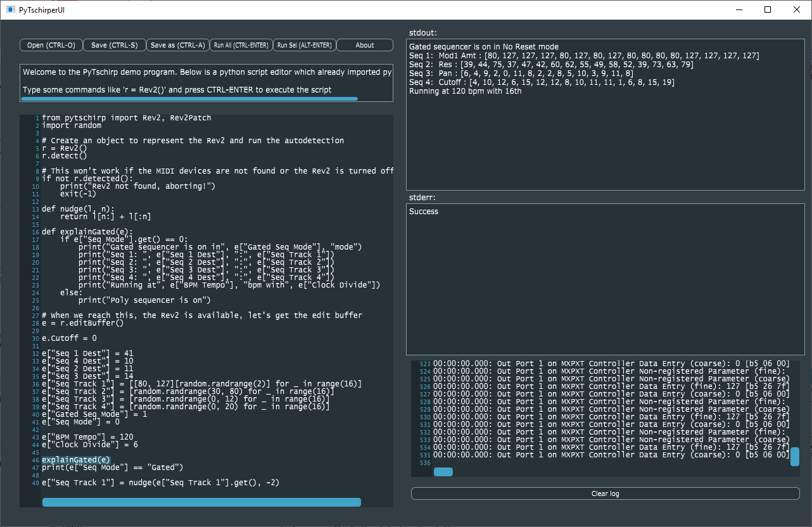Clear the MIDI log with Clear log
This screenshot has width=812, height=527.
pyautogui.click(x=605, y=493)
